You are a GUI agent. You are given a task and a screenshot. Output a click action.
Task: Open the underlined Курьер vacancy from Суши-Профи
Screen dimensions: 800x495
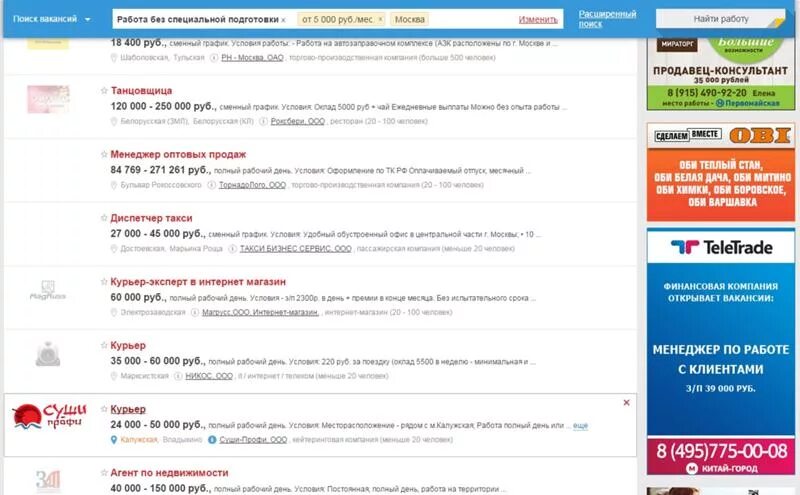coord(128,409)
